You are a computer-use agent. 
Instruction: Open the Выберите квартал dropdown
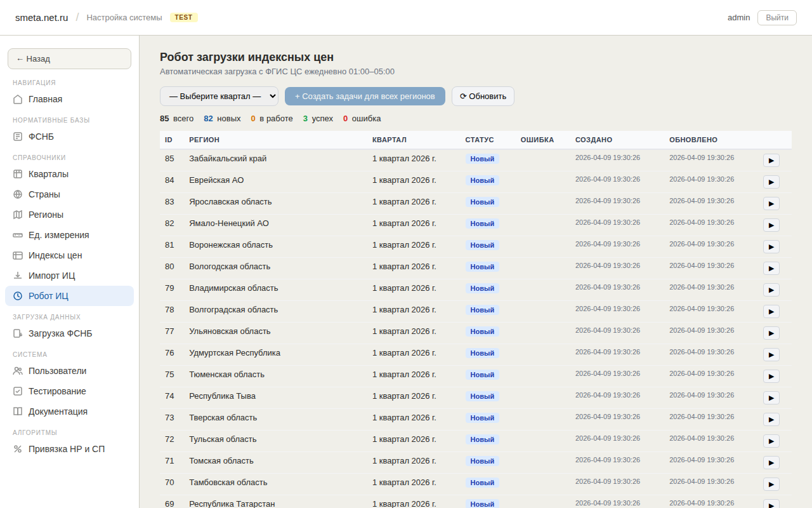[219, 96]
